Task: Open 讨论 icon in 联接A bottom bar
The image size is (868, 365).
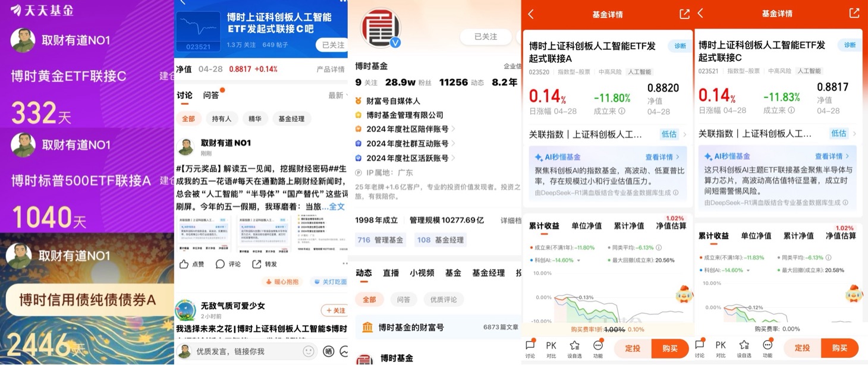Action: point(530,349)
